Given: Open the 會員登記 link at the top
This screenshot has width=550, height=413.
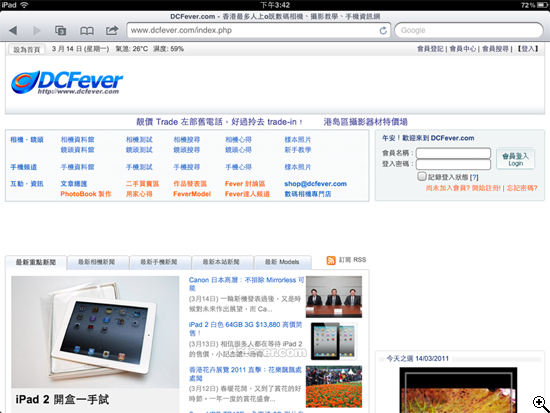Looking at the screenshot, I should 430,49.
